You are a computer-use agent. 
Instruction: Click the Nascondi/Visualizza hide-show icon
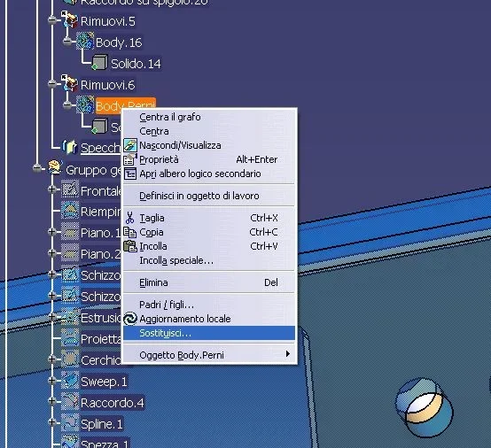130,145
